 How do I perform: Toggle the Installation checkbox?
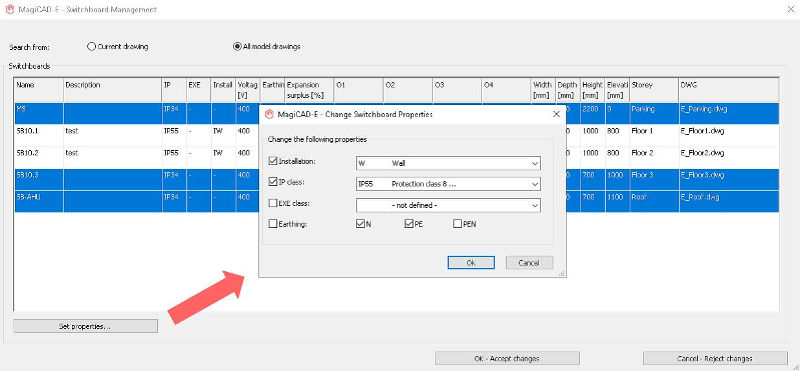pos(273,161)
